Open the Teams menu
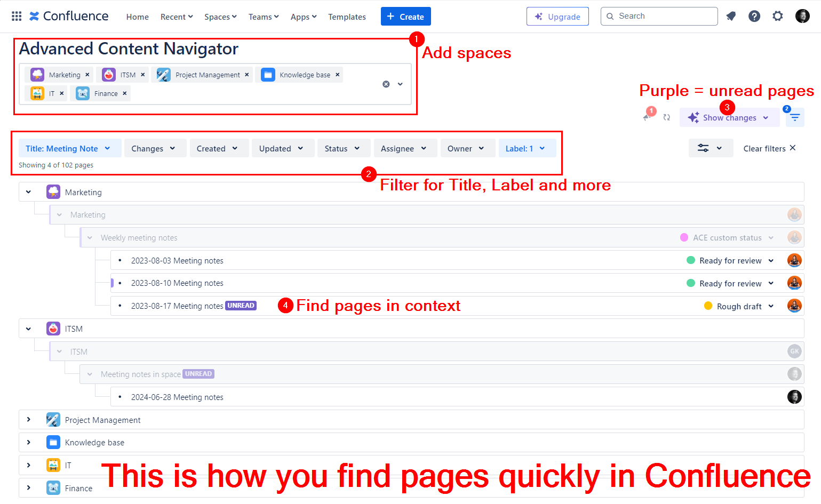Viewport: 821px width, 504px height. tap(264, 17)
